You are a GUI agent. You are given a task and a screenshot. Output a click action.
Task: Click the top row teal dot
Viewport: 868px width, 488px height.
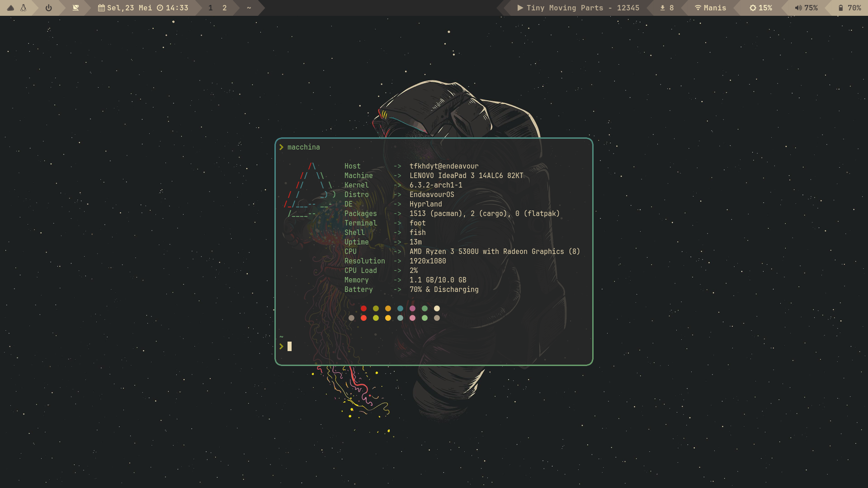click(x=400, y=309)
